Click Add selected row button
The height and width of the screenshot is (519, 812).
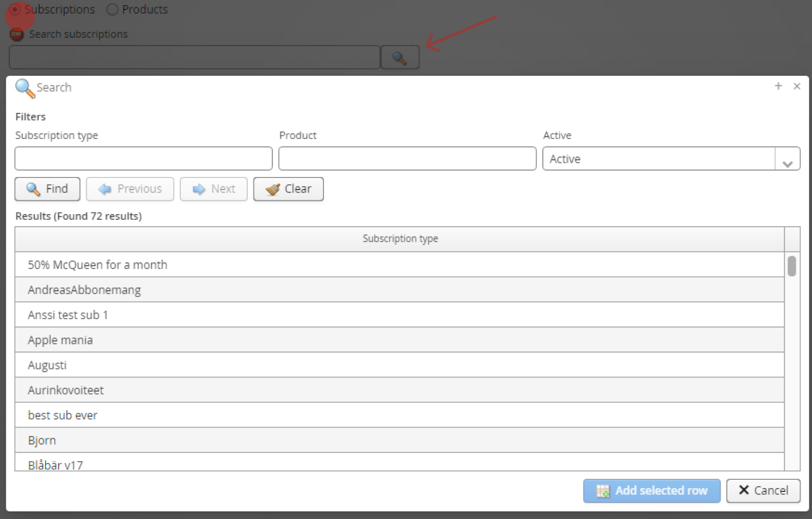(652, 491)
